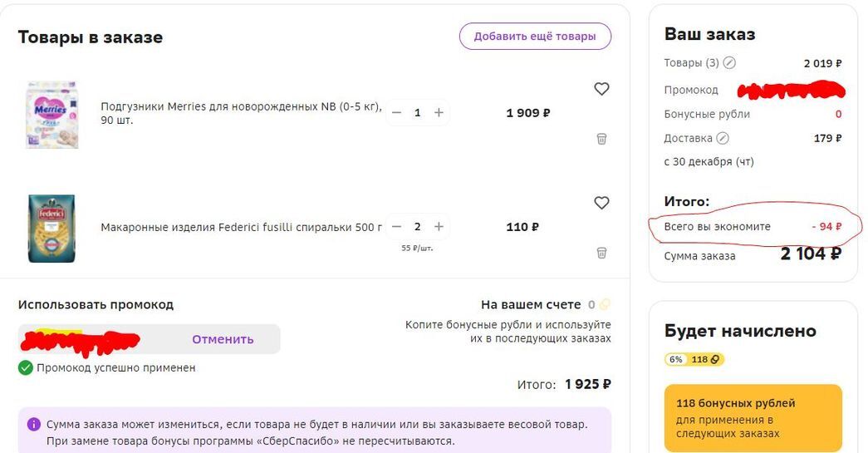Delete Merries diapers from order (trash)
This screenshot has height=453, width=868.
tap(601, 139)
